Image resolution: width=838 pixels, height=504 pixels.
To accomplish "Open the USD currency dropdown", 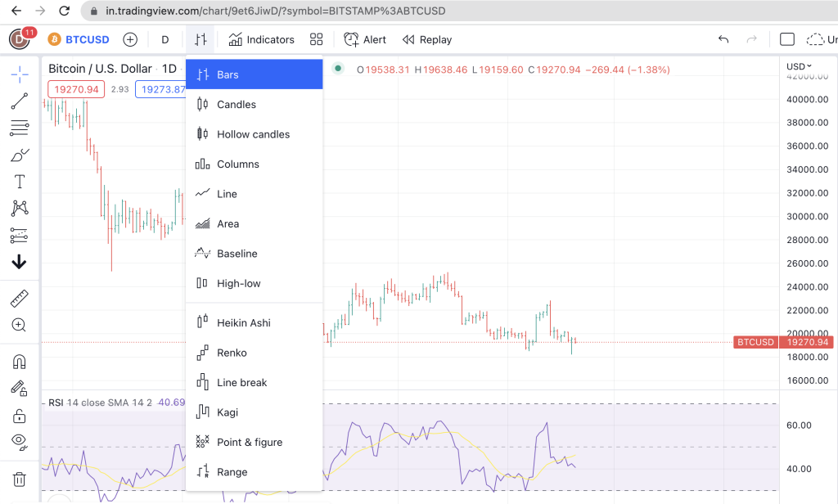I will click(x=799, y=66).
